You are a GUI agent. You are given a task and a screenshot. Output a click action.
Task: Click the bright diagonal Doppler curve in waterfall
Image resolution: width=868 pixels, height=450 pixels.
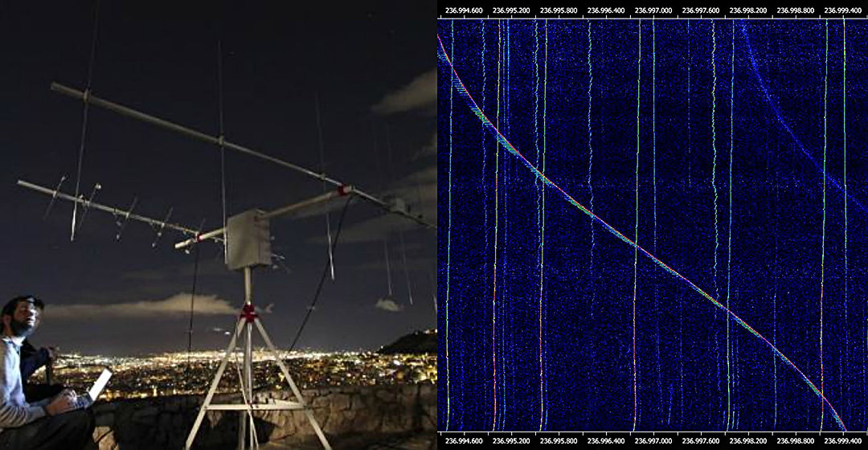pos(637,247)
